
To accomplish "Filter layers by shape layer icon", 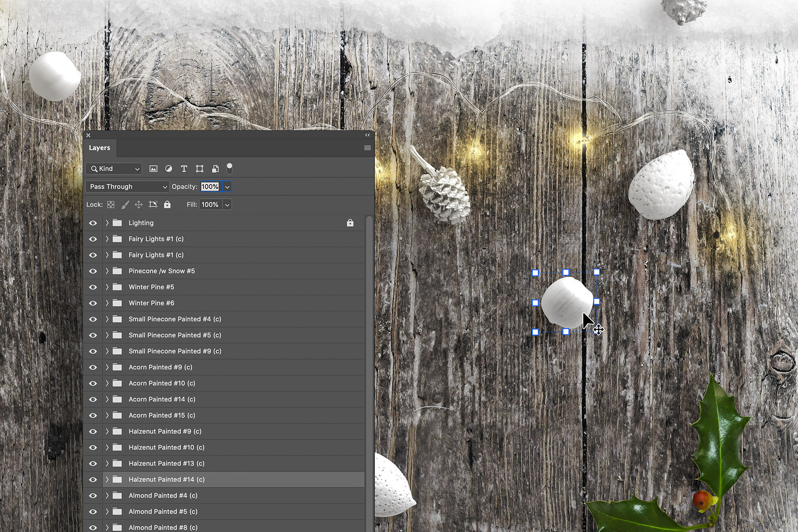I will point(199,169).
